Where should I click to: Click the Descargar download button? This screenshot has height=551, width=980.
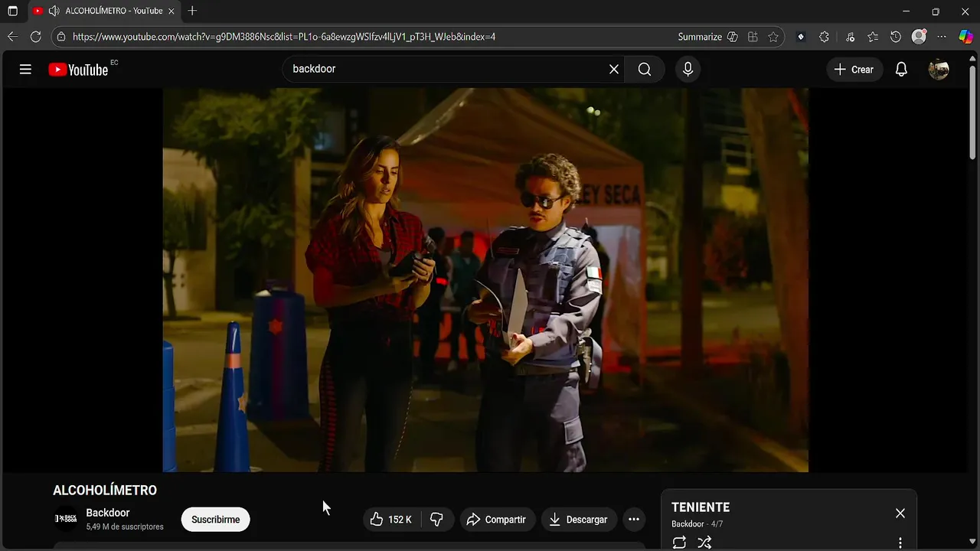pyautogui.click(x=579, y=520)
